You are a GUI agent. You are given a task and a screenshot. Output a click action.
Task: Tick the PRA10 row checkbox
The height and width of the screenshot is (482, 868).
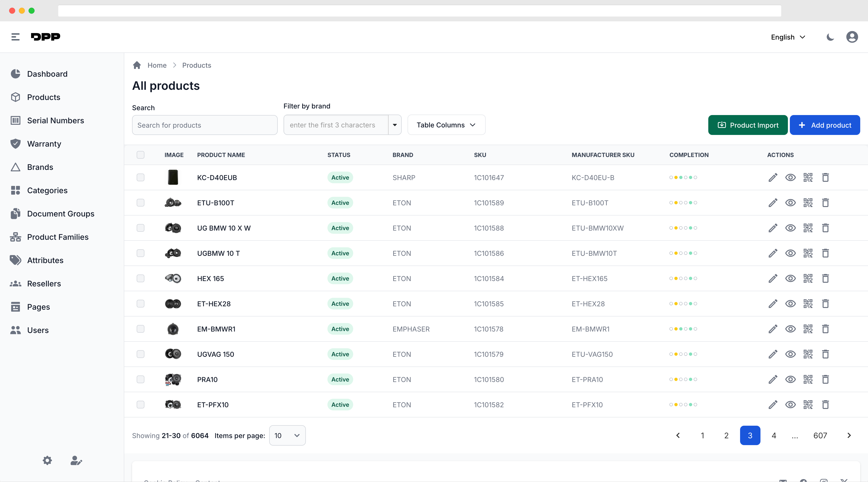(141, 379)
